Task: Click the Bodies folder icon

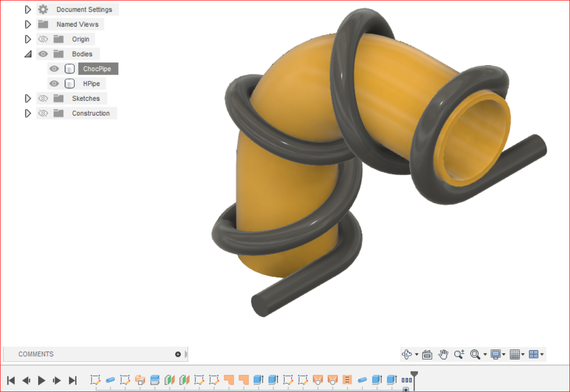Action: [x=58, y=54]
